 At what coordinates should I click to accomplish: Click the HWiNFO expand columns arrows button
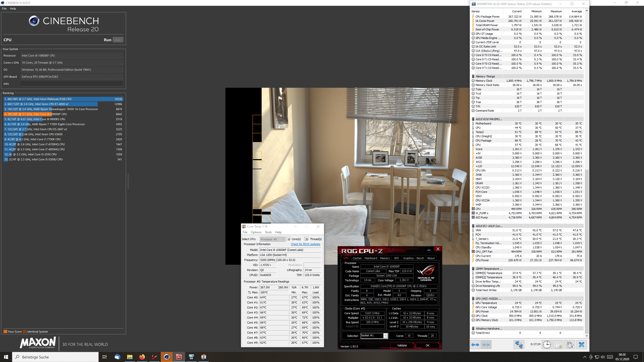point(475,345)
